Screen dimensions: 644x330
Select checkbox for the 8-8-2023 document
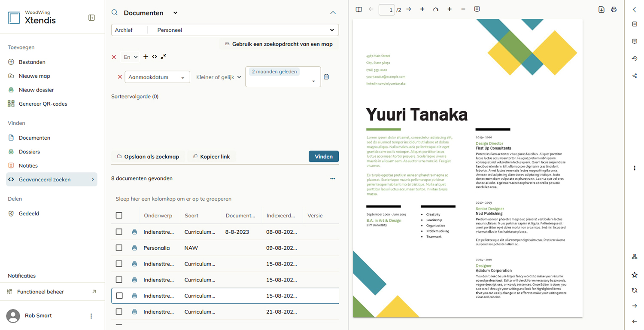119,232
